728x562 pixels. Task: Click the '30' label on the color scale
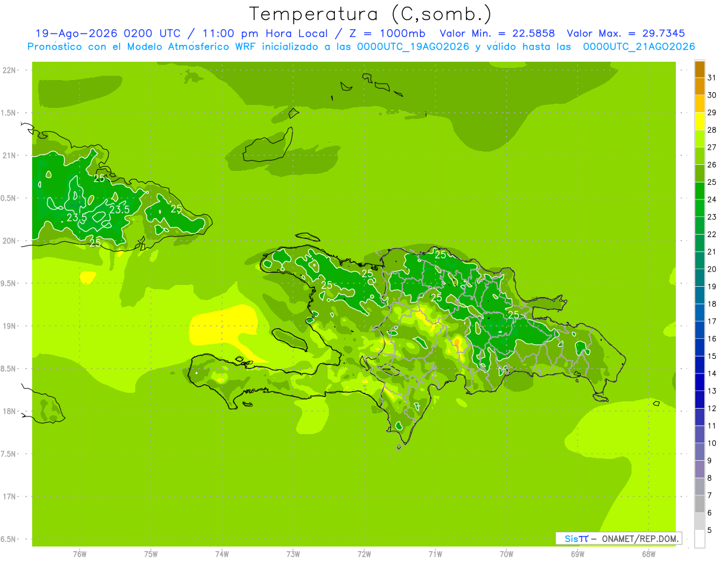pos(712,95)
